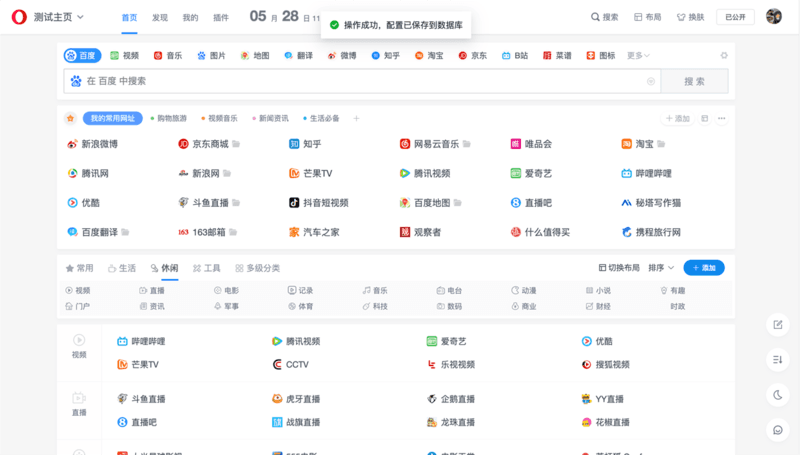800x455 pixels.
Task: Click 切换布局 to switch layout
Action: click(x=619, y=268)
